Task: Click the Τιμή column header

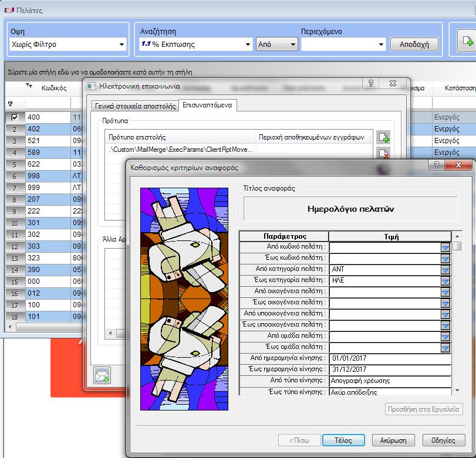Action: click(x=390, y=236)
